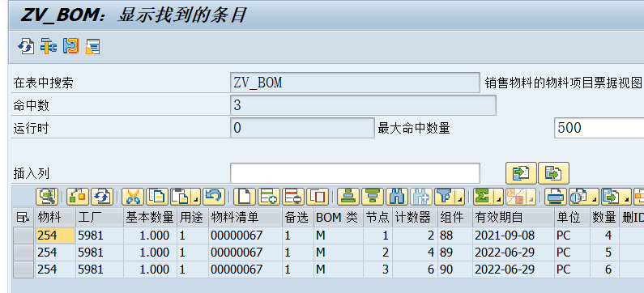Select the row with 组件 89
Image resolution: width=644 pixels, height=293 pixels.
point(23,252)
